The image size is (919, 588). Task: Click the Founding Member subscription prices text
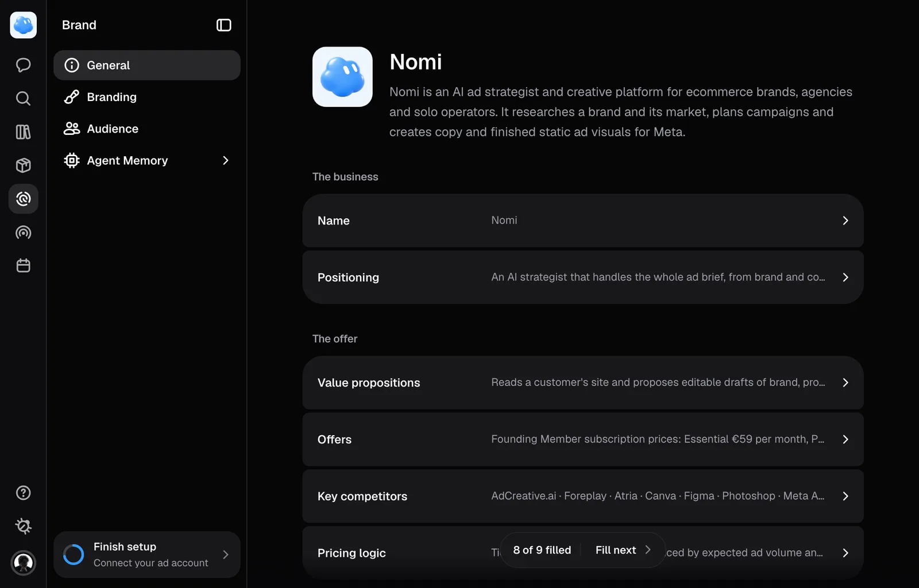point(658,439)
